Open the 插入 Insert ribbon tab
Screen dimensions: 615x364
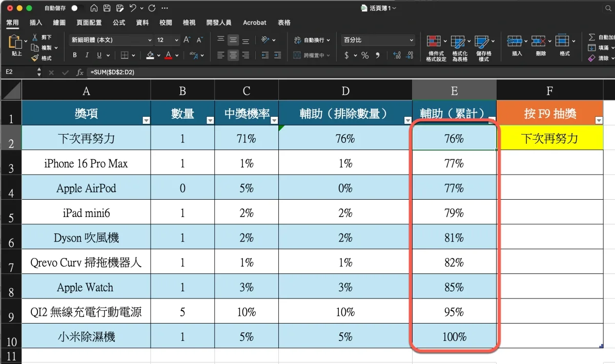(36, 23)
